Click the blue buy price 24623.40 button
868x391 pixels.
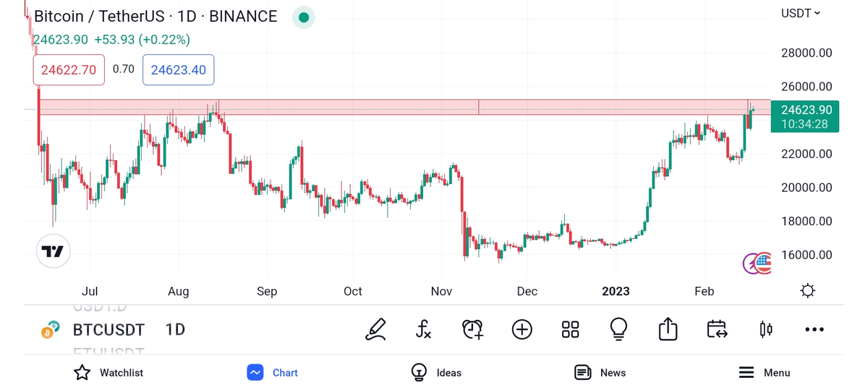coord(178,70)
